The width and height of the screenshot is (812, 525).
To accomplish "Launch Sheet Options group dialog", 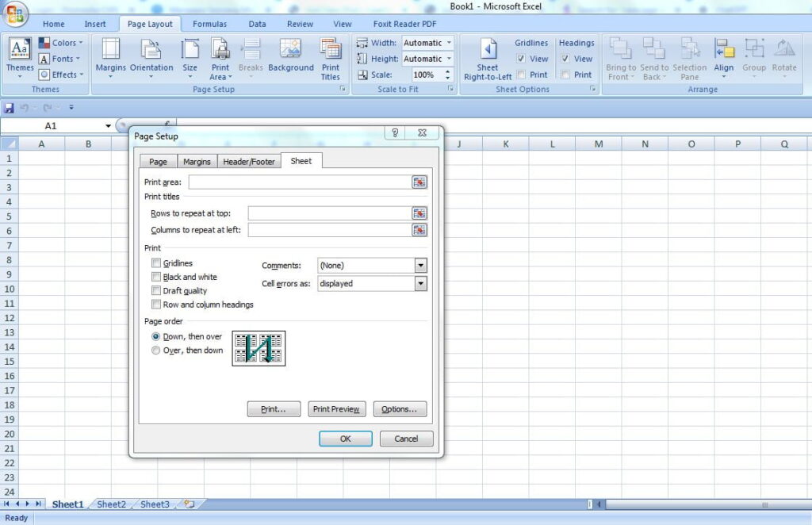I will 592,89.
